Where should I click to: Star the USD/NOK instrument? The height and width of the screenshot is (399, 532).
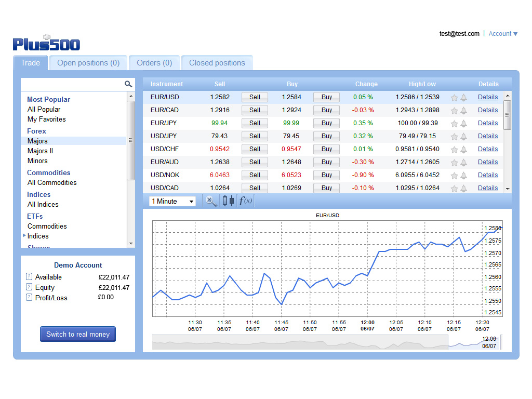[x=454, y=176]
